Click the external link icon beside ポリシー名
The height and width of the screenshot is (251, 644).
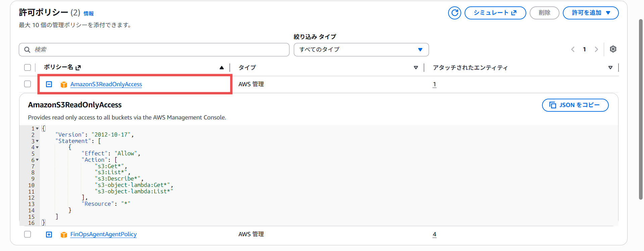pos(78,67)
